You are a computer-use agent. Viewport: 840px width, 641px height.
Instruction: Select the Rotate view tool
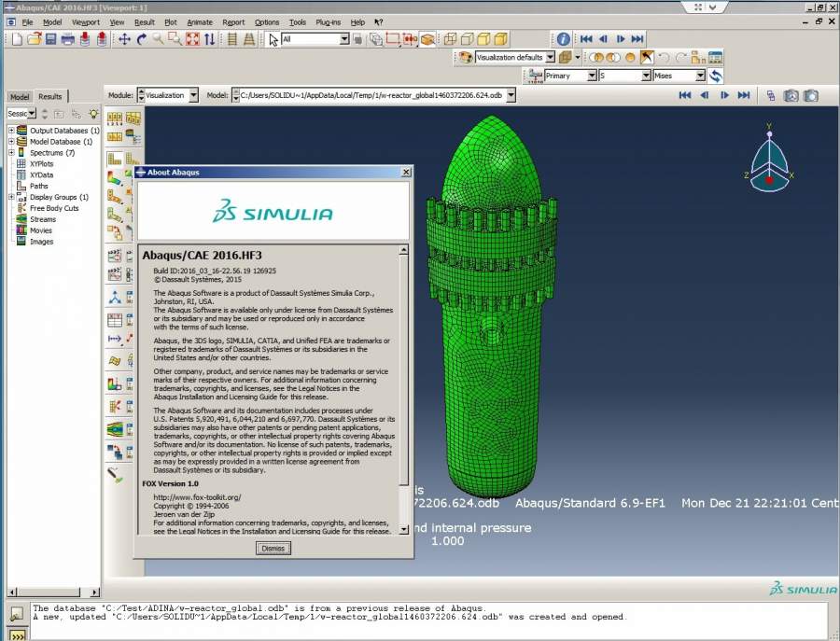pos(142,39)
